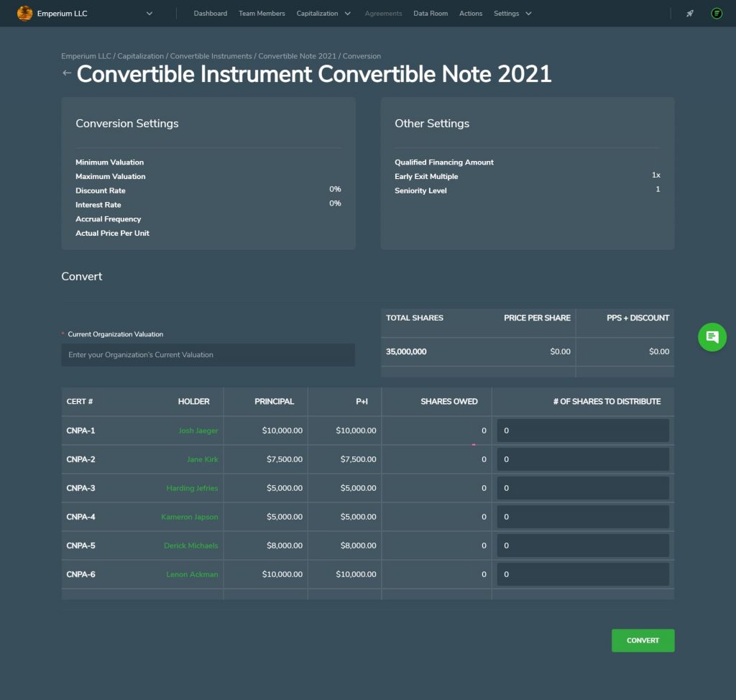Follow the Emperium LLC breadcrumb link
This screenshot has width=736, height=700.
coord(86,56)
